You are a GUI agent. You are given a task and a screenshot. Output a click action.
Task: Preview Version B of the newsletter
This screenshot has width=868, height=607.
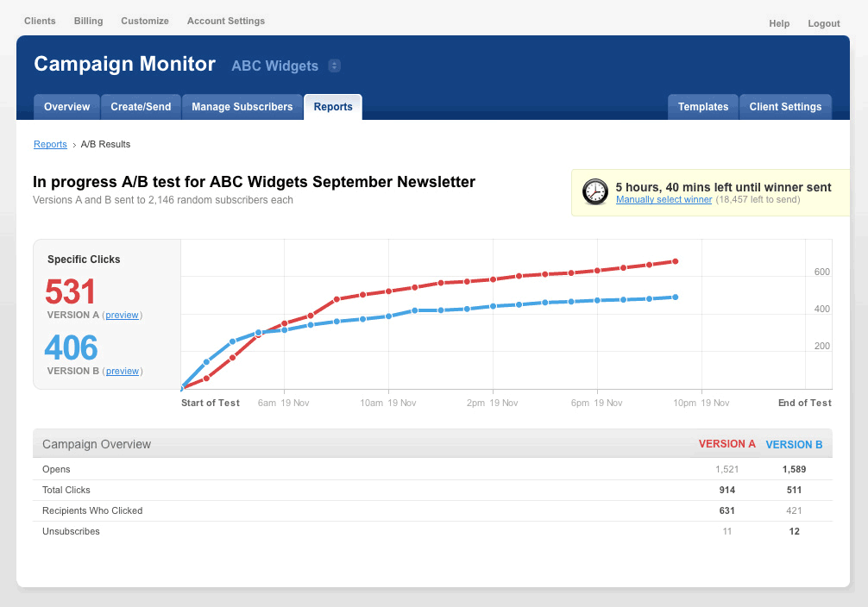[x=123, y=372]
